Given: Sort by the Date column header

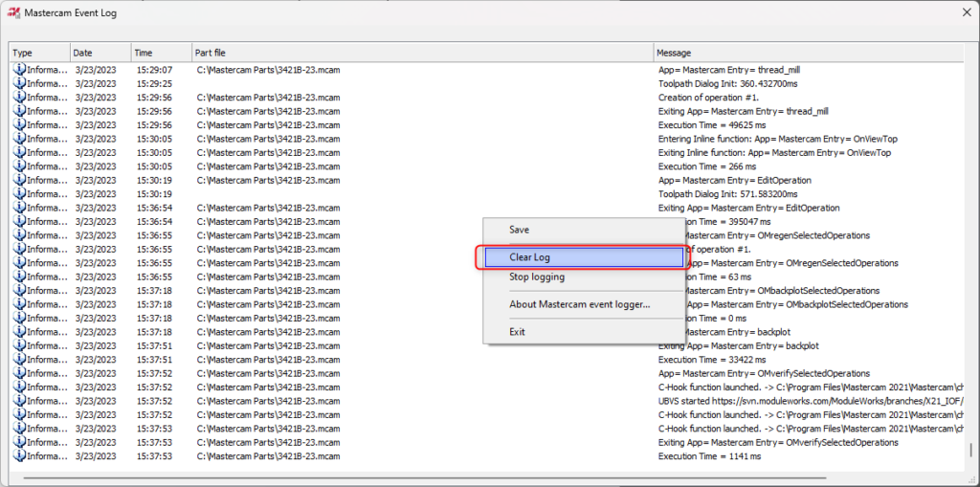Looking at the screenshot, I should click(100, 54).
